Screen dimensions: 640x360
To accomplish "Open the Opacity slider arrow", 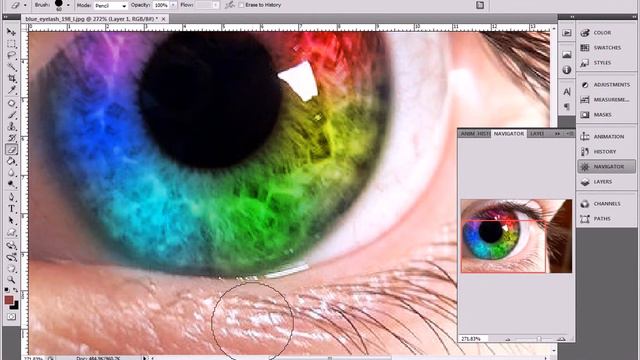I will tap(173, 5).
